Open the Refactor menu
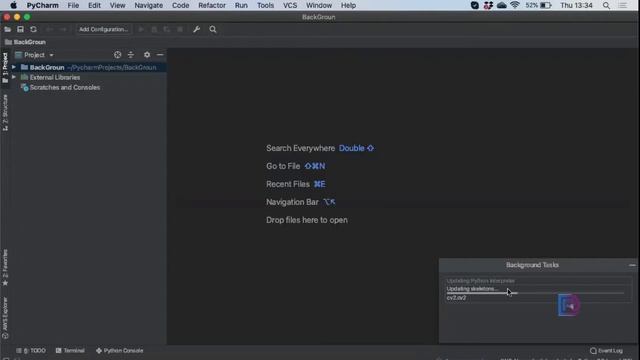The width and height of the screenshot is (640, 360). 212,5
